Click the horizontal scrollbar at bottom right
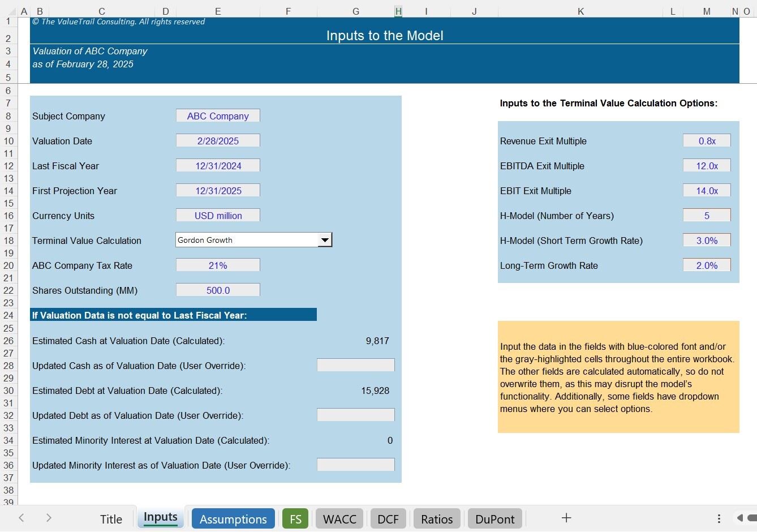 pyautogui.click(x=752, y=518)
